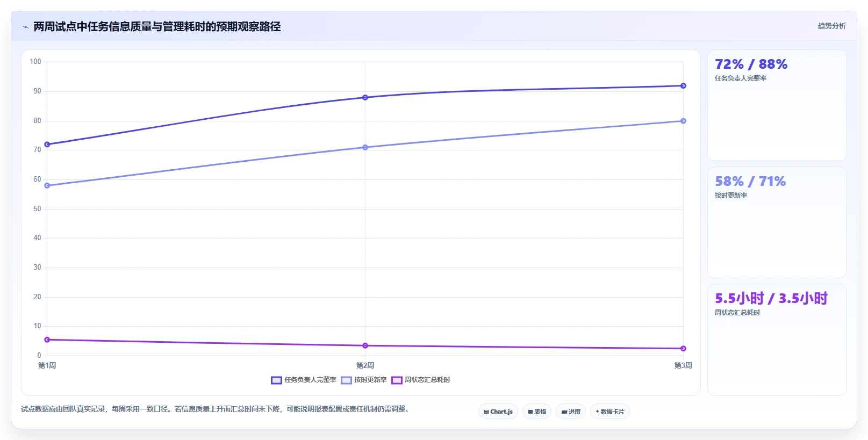Click the 72 data point at 第1周
Image resolution: width=868 pixels, height=440 pixels.
(47, 145)
